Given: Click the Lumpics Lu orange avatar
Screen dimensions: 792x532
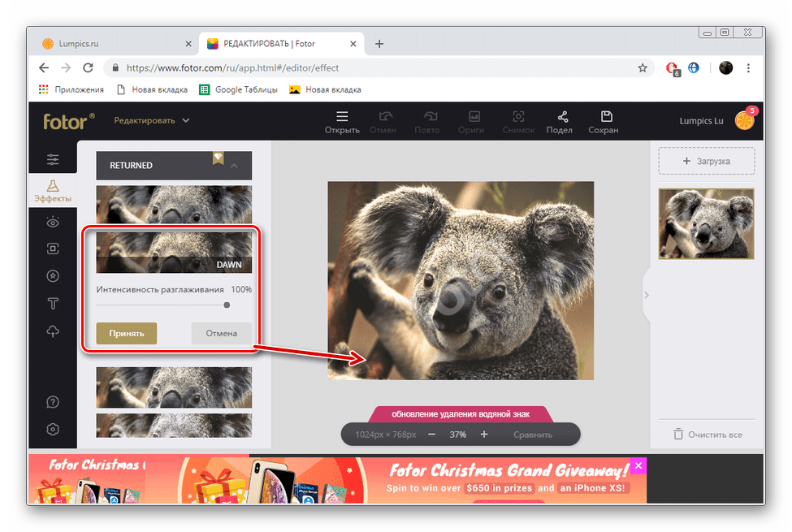Looking at the screenshot, I should pyautogui.click(x=745, y=120).
